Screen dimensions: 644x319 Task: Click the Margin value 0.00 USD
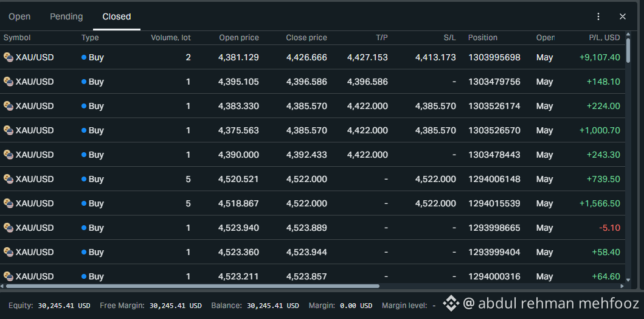coord(356,306)
